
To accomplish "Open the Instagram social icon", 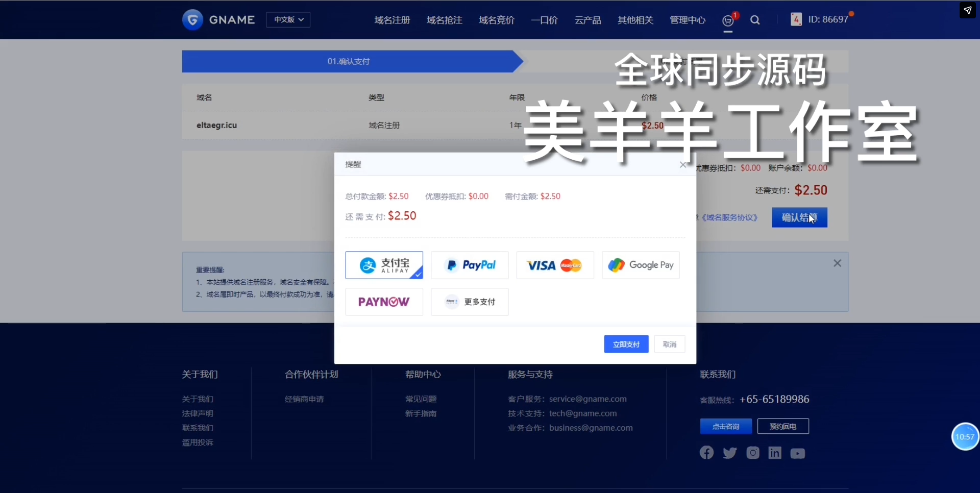I will (x=753, y=453).
